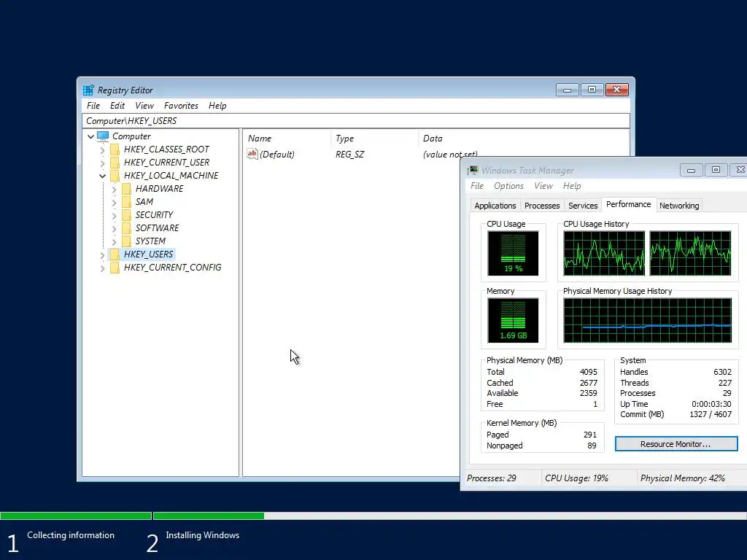Image resolution: width=747 pixels, height=560 pixels.
Task: Click the SAM folder icon
Action: pos(126,202)
